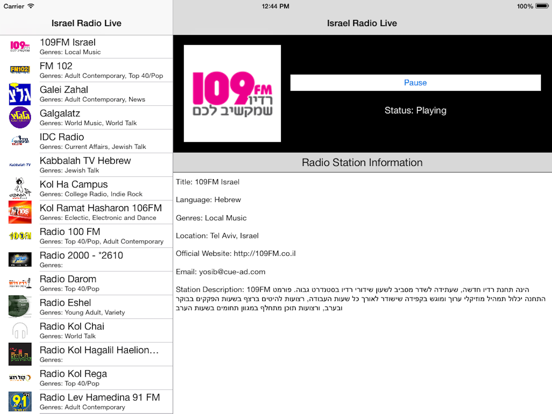Tap the email yosib@cue-ad.com
552x414 pixels.
point(232,272)
